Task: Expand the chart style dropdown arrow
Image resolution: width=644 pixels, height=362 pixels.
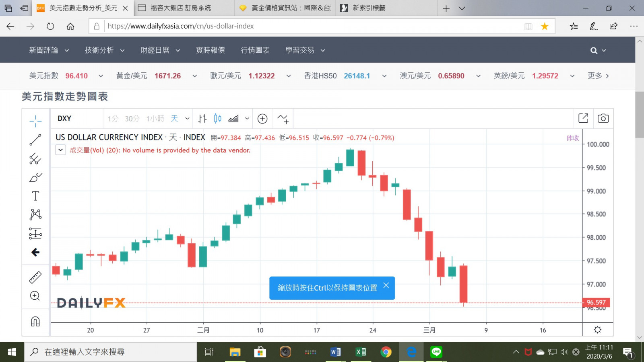Action: (247, 119)
